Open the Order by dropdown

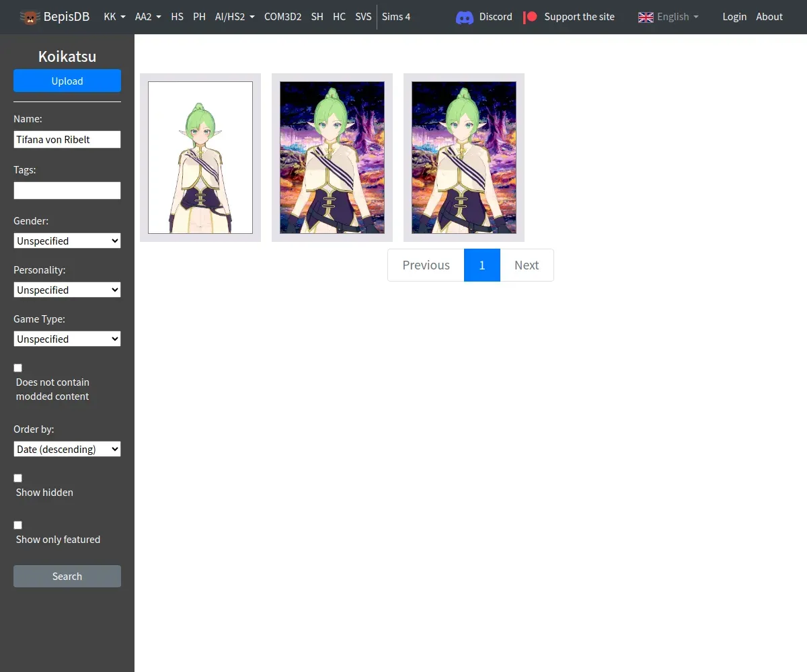point(67,449)
